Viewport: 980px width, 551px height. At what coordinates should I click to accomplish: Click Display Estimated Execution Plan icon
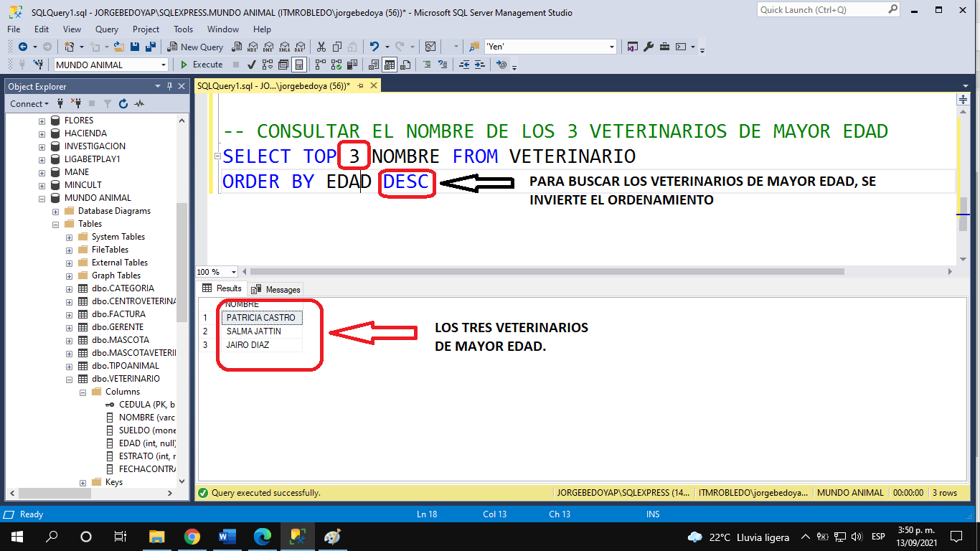click(268, 65)
